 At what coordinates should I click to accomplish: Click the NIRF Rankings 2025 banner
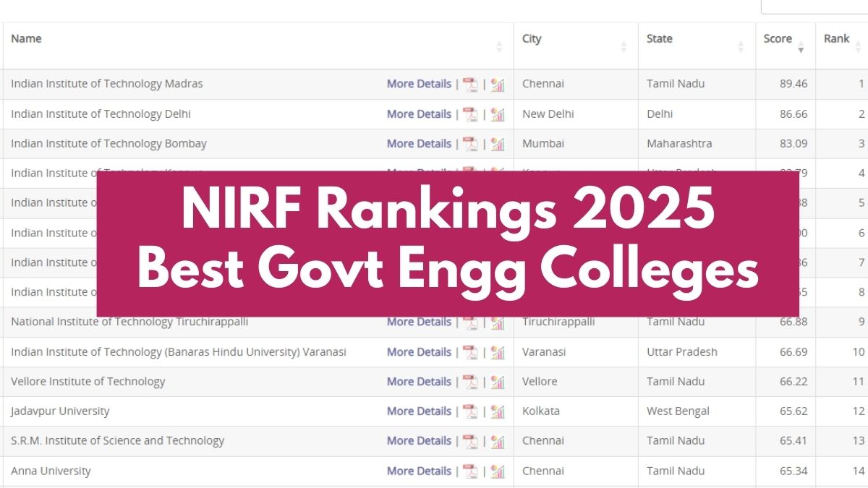[448, 244]
